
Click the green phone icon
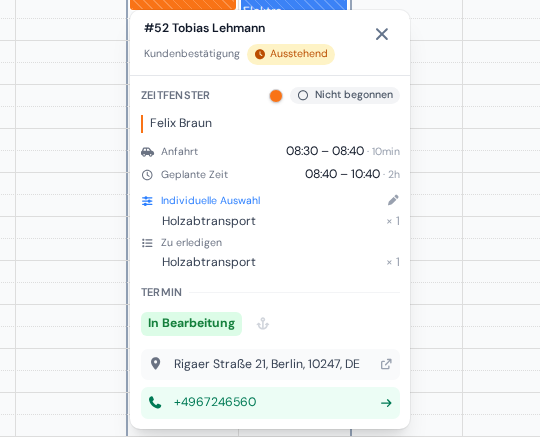tap(155, 402)
